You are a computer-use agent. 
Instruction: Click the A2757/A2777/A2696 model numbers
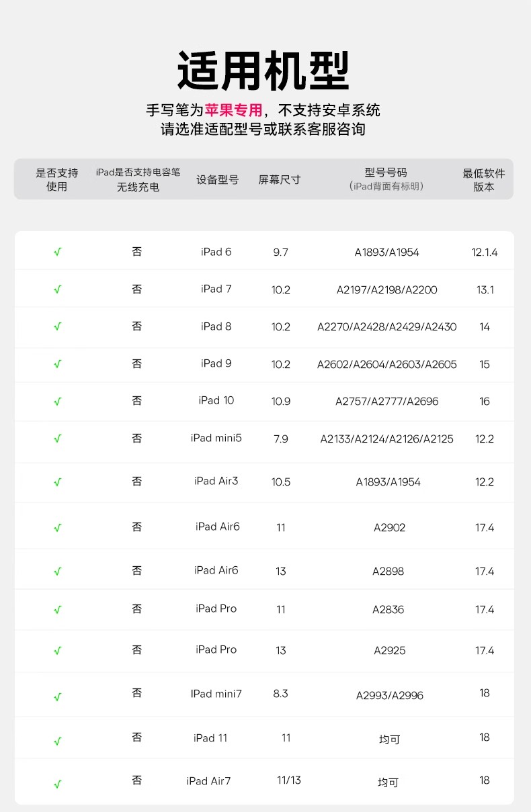[x=387, y=402]
